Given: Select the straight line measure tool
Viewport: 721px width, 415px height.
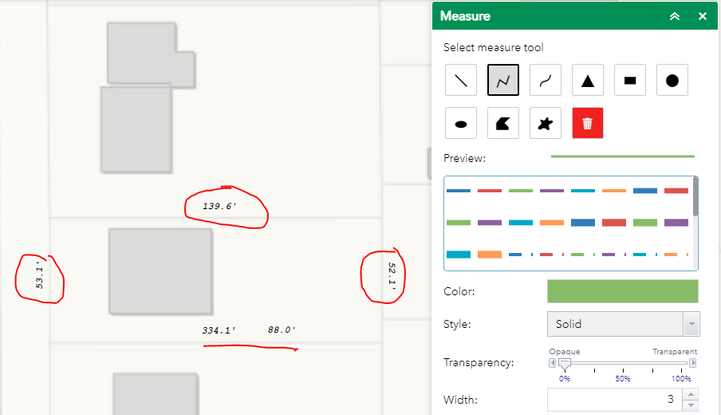Looking at the screenshot, I should [461, 80].
